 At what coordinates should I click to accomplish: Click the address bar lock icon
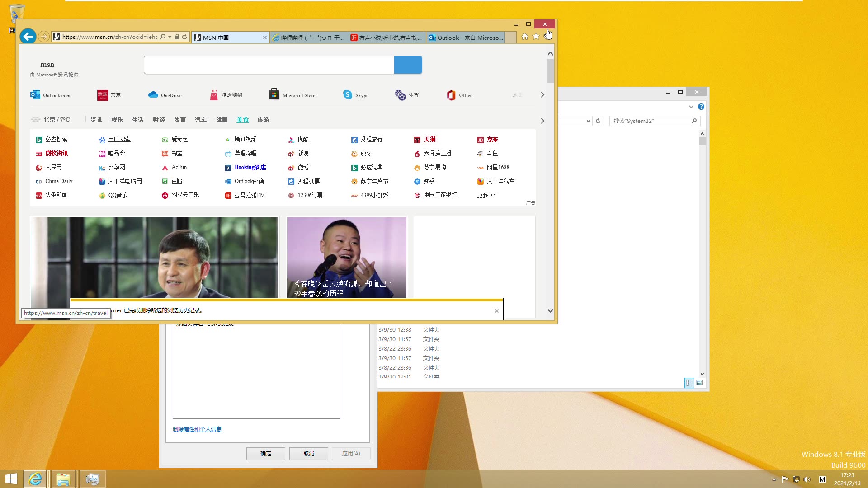tap(177, 37)
